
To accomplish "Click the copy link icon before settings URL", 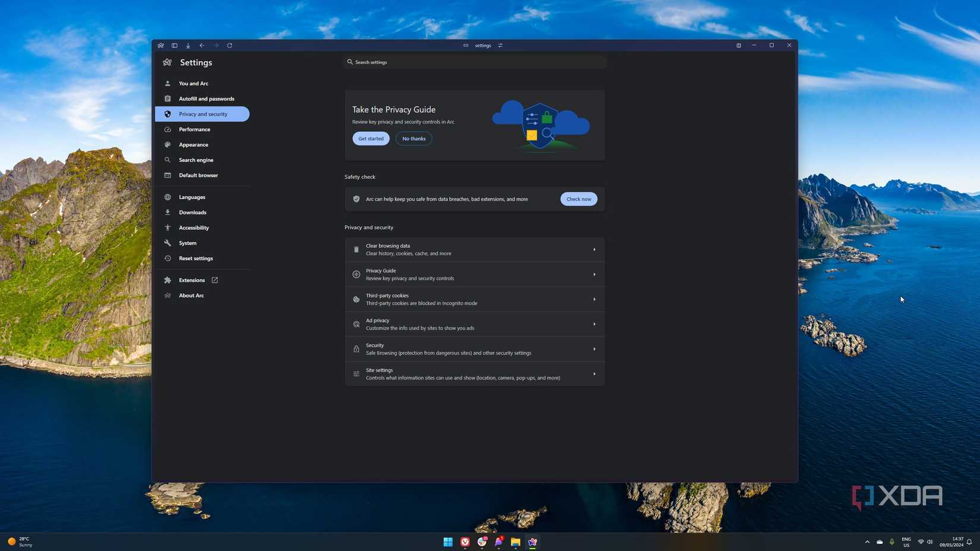I will point(466,46).
